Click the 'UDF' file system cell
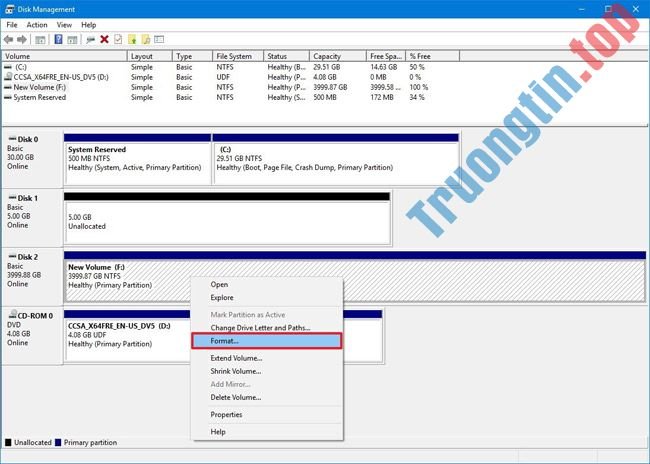650x464 pixels. pyautogui.click(x=223, y=77)
